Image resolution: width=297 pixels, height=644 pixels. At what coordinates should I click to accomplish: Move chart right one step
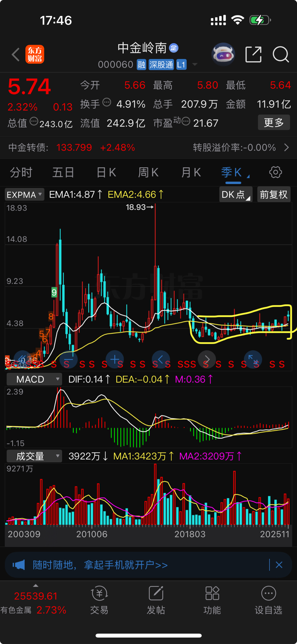[x=207, y=359]
